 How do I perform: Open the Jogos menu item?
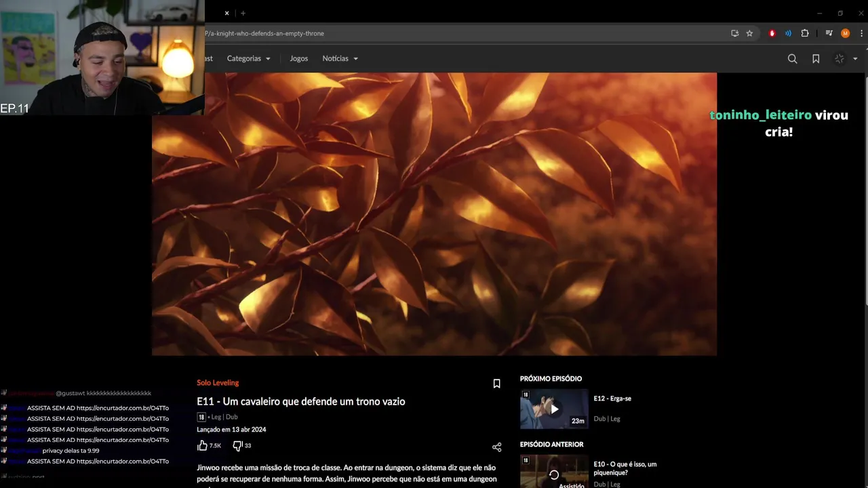coord(298,58)
